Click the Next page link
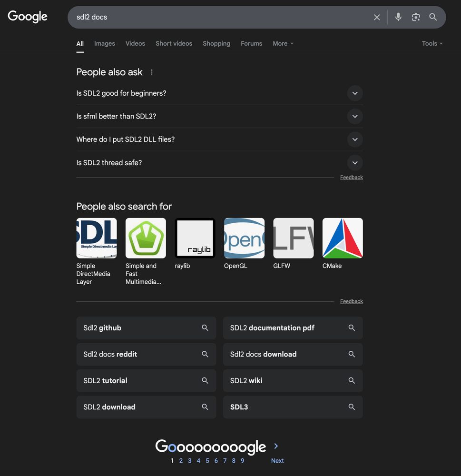The height and width of the screenshot is (476, 461). (277, 460)
